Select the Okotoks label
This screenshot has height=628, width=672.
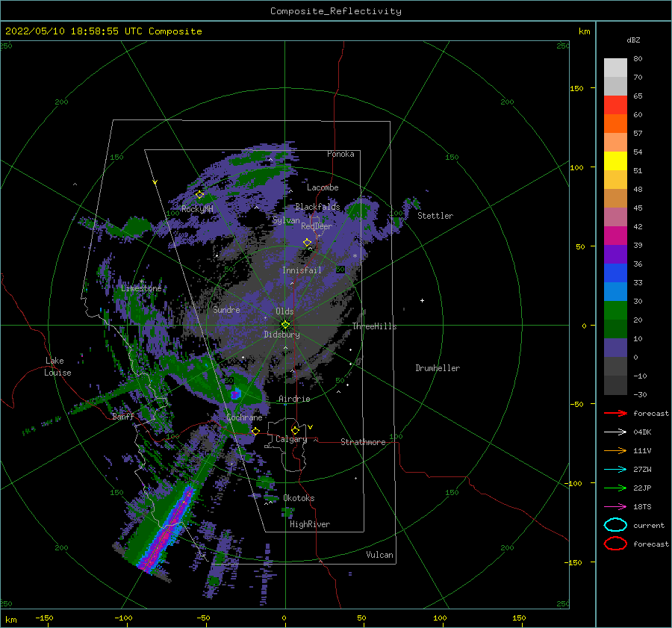click(299, 498)
